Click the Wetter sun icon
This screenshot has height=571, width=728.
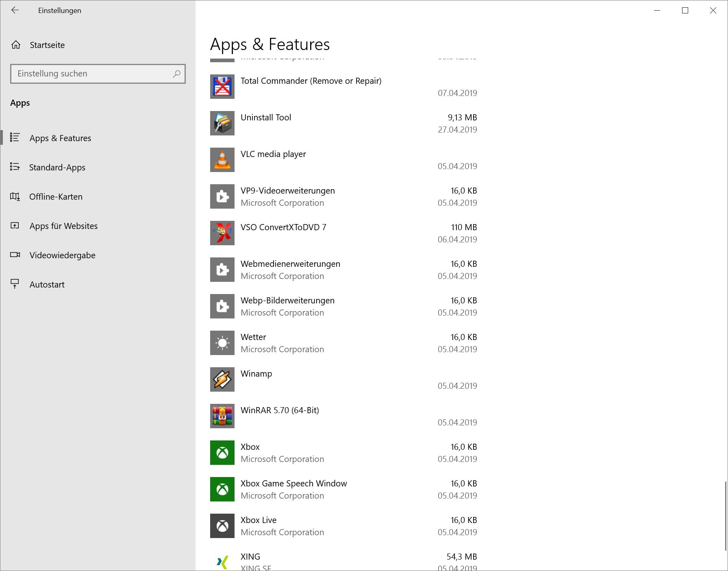pos(222,343)
